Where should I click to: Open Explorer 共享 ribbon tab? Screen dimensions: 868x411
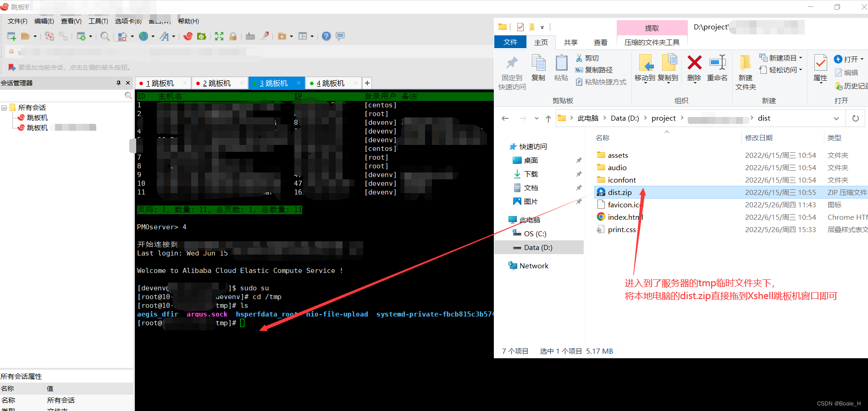(x=571, y=42)
